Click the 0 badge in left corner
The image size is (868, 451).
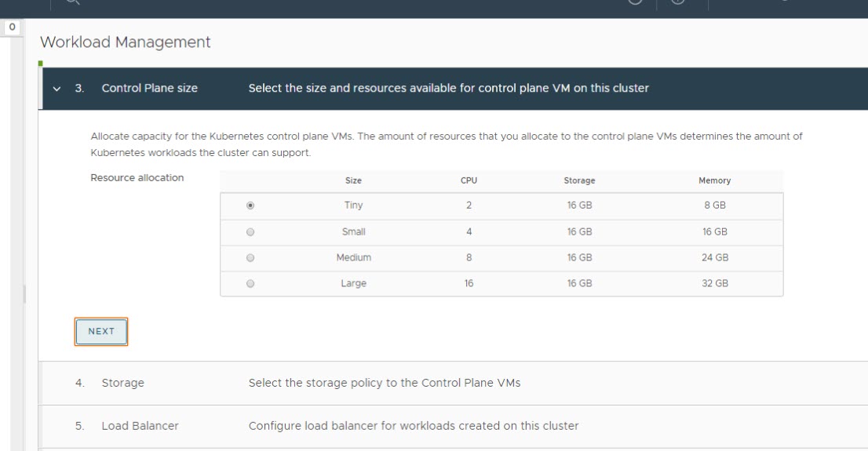point(13,27)
